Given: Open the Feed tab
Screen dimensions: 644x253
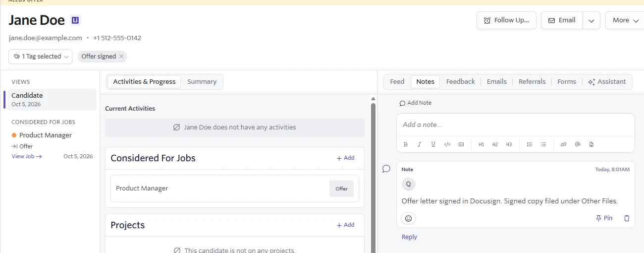Looking at the screenshot, I should pyautogui.click(x=397, y=82).
